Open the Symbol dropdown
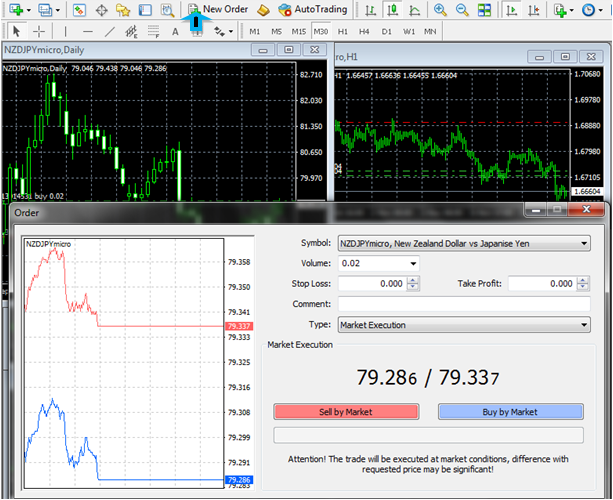This screenshot has width=613, height=500. [x=464, y=243]
